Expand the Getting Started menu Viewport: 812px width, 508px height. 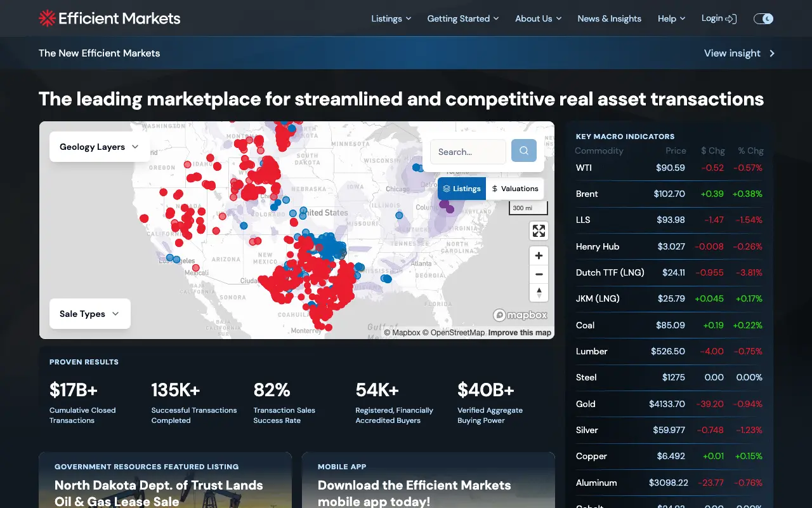[x=463, y=18]
